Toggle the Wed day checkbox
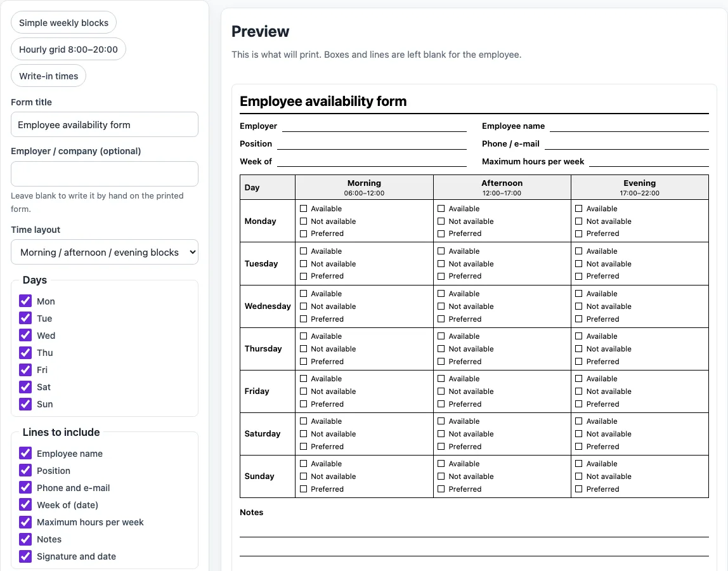728x571 pixels. [25, 336]
